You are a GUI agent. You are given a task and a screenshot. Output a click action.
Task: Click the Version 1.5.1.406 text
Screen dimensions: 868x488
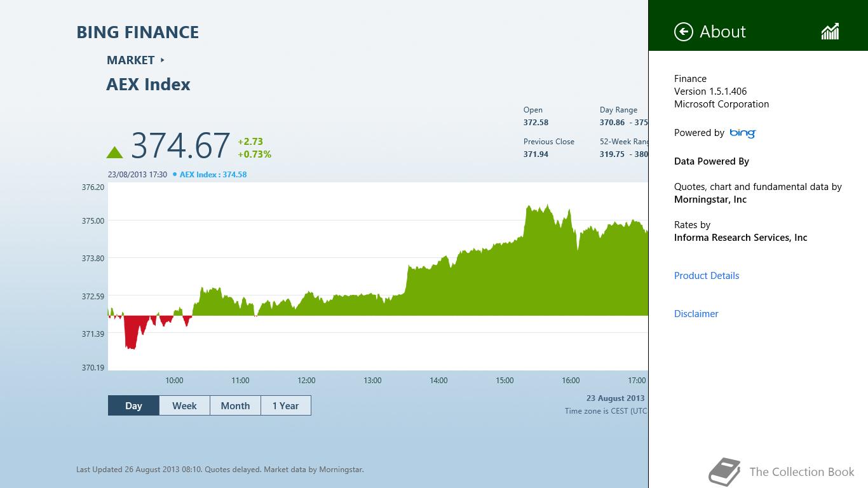tap(710, 91)
